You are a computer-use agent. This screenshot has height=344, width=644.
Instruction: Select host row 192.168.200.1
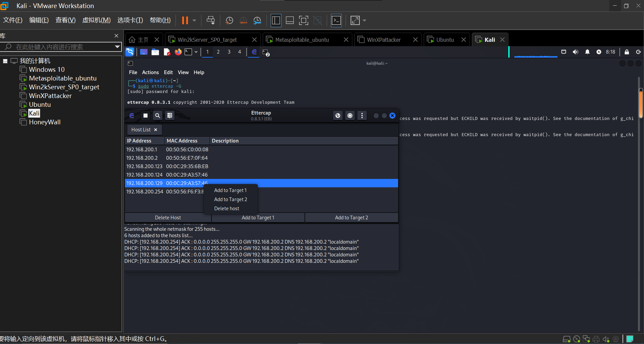[261, 150]
